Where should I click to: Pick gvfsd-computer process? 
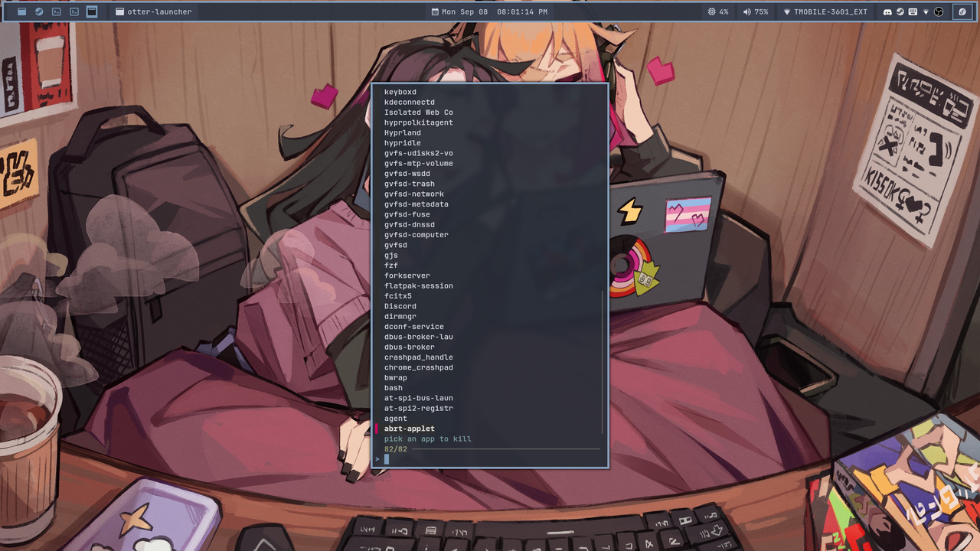[416, 235]
